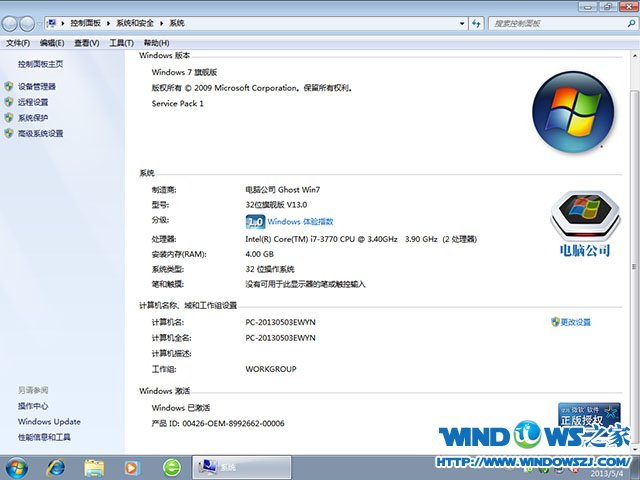Screen dimensions: 640x480
Task: Open the 编辑(E) menu
Action: (x=52, y=43)
